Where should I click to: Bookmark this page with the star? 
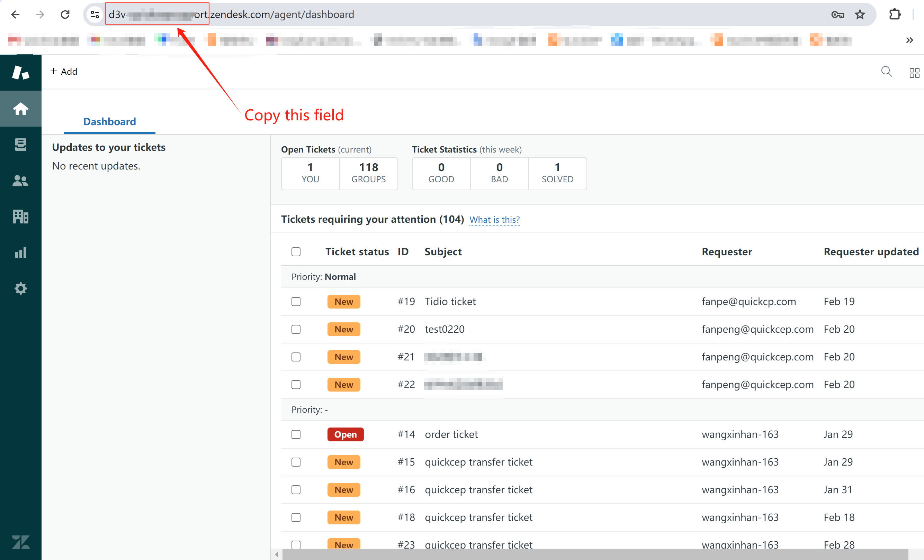(860, 15)
